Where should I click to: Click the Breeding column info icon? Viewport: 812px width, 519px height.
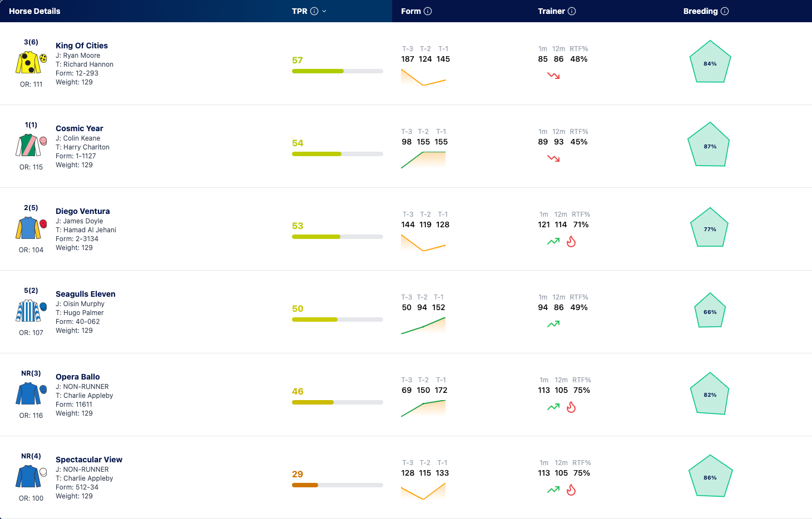pos(725,11)
